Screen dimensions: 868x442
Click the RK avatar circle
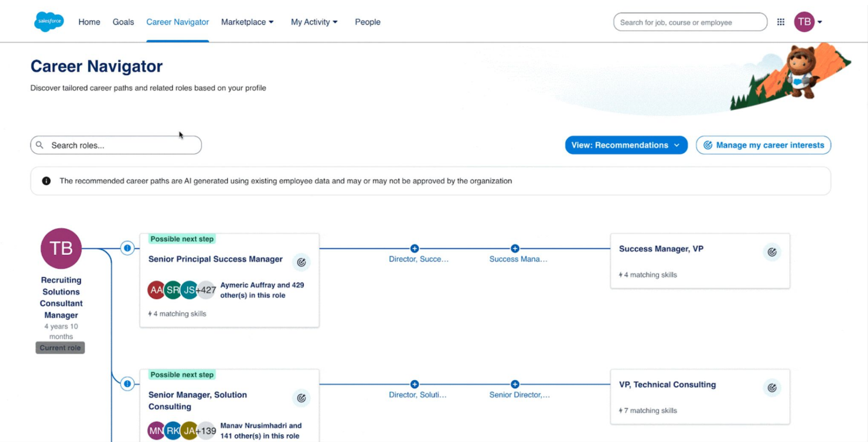tap(173, 430)
